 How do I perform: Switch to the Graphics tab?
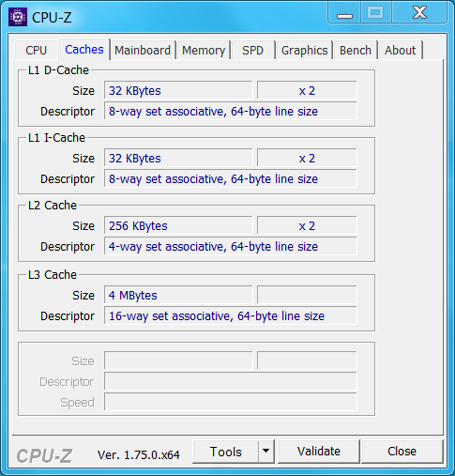pyautogui.click(x=304, y=50)
